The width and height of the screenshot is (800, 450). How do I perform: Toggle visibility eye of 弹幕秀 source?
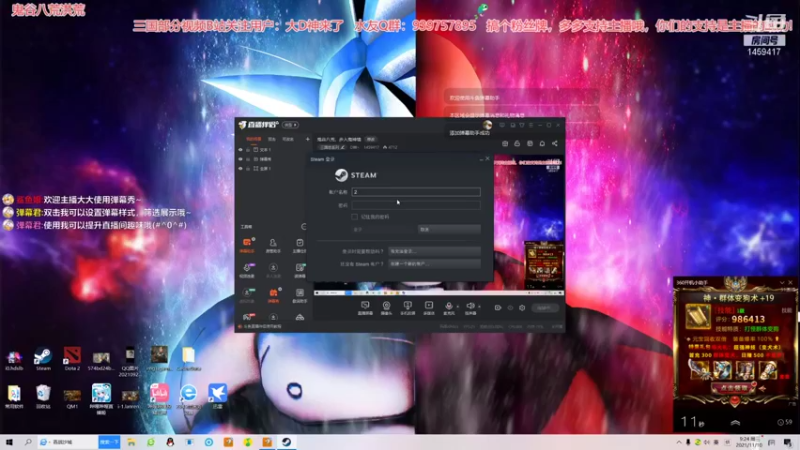tap(241, 159)
